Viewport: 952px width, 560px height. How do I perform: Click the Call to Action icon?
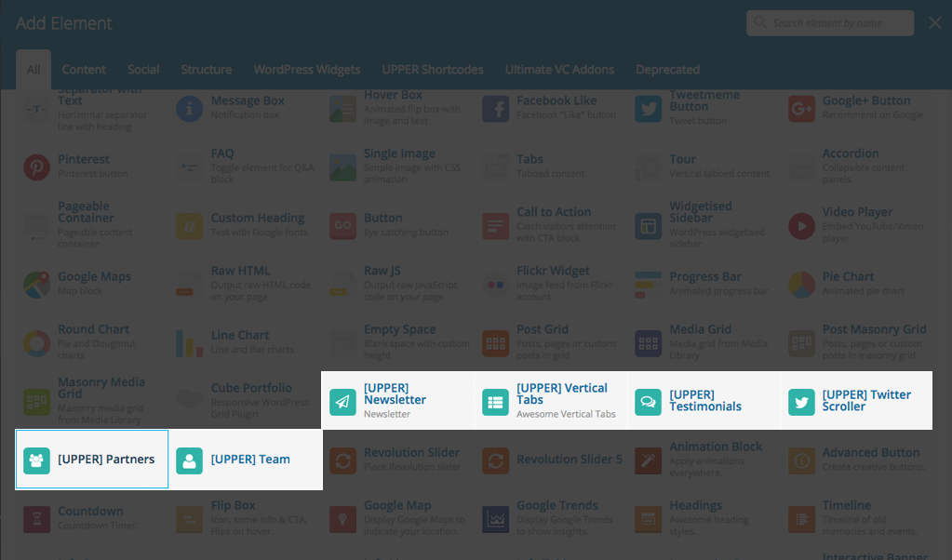pyautogui.click(x=495, y=226)
